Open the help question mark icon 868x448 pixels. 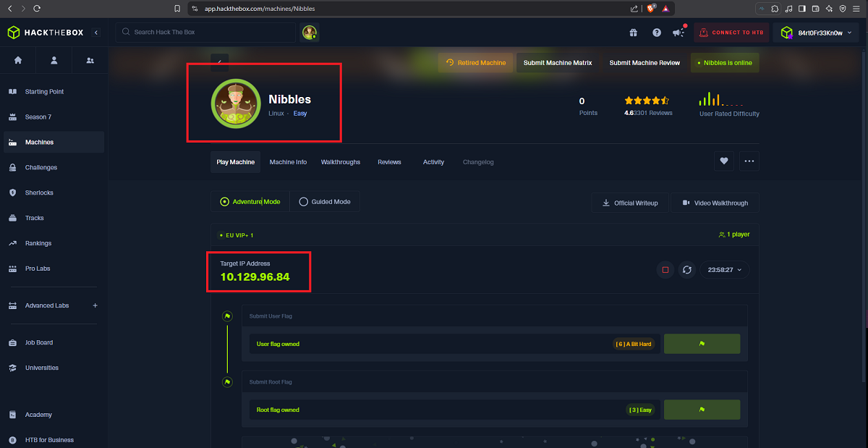coord(657,33)
